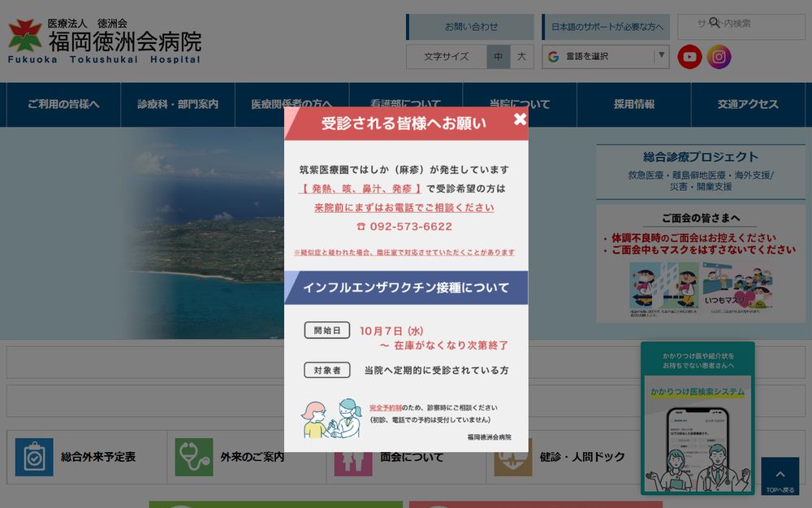Click the お問い合わせ button

tap(470, 27)
